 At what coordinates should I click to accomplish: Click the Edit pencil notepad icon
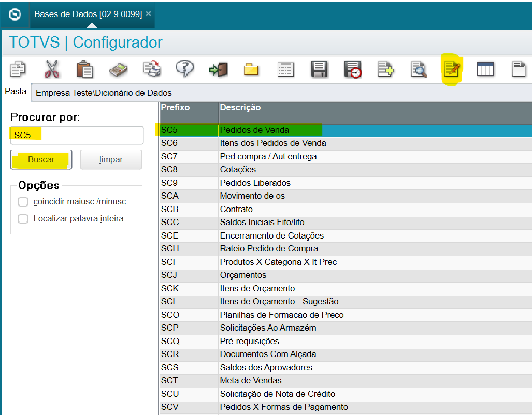click(x=452, y=69)
